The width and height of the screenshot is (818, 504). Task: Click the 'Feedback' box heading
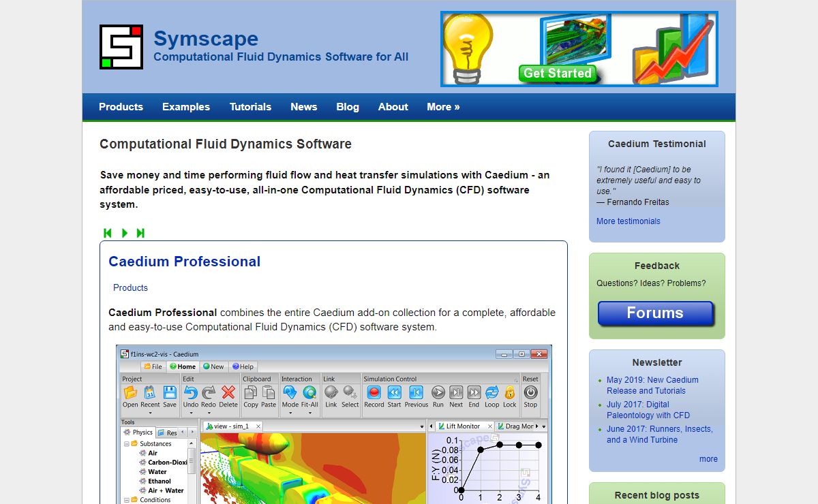click(x=657, y=266)
